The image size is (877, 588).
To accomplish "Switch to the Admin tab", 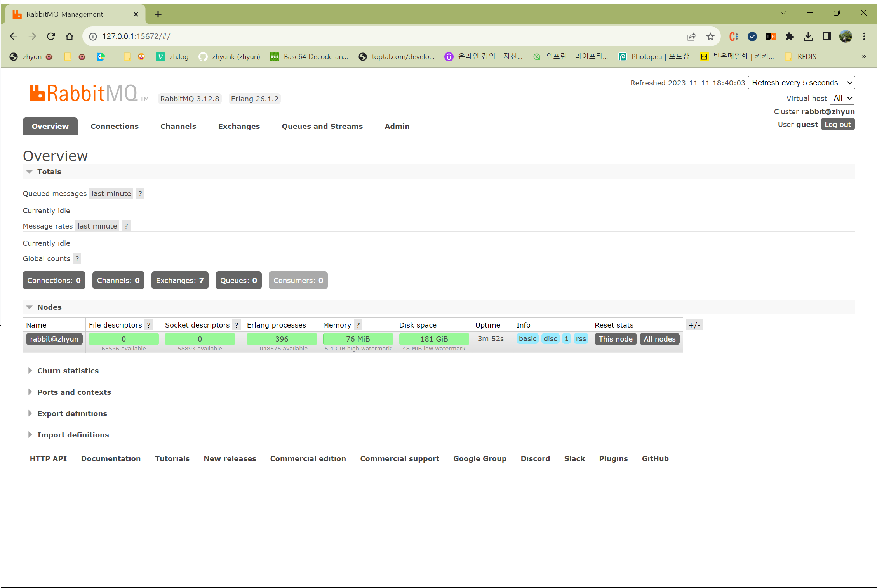I will coord(397,126).
